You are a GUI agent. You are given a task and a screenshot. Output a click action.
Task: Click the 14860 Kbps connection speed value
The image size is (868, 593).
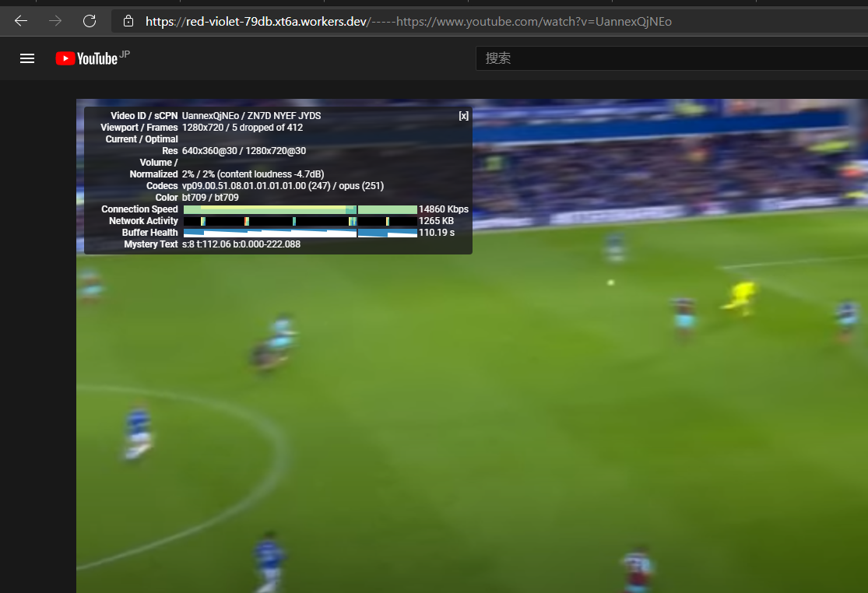pos(444,209)
